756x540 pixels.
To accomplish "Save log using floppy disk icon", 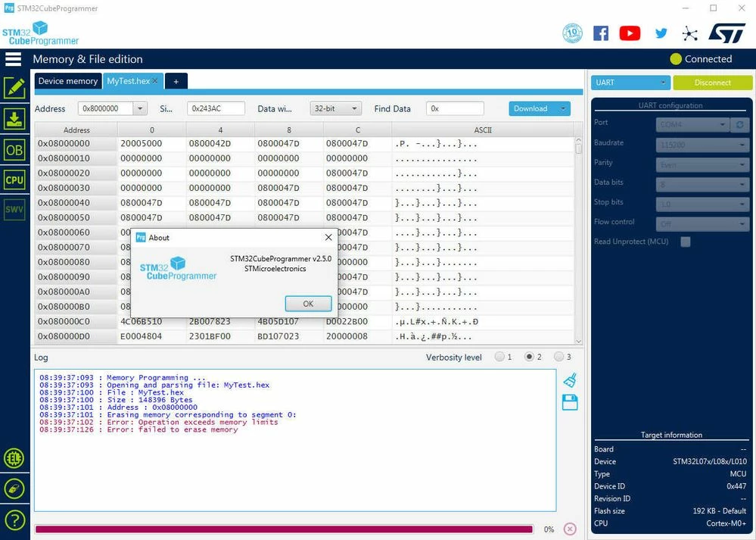I will (x=570, y=402).
